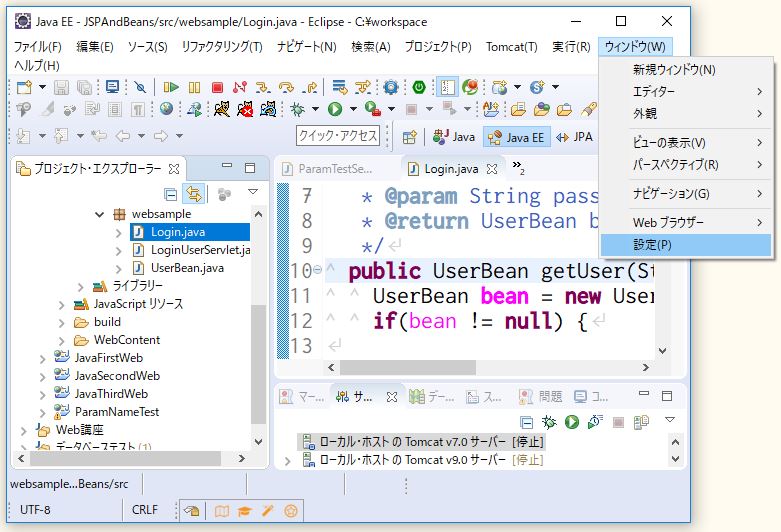
Task: Click Collapse All in Project Explorer
Action: coord(170,195)
